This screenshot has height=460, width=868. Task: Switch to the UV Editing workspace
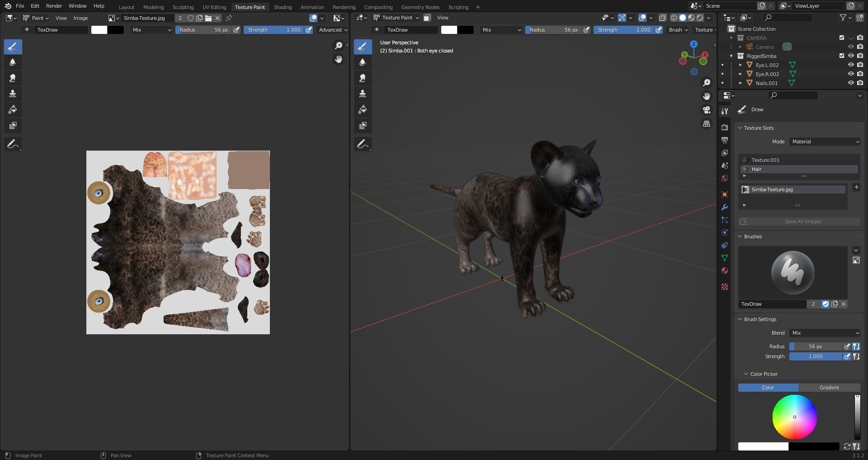[214, 7]
